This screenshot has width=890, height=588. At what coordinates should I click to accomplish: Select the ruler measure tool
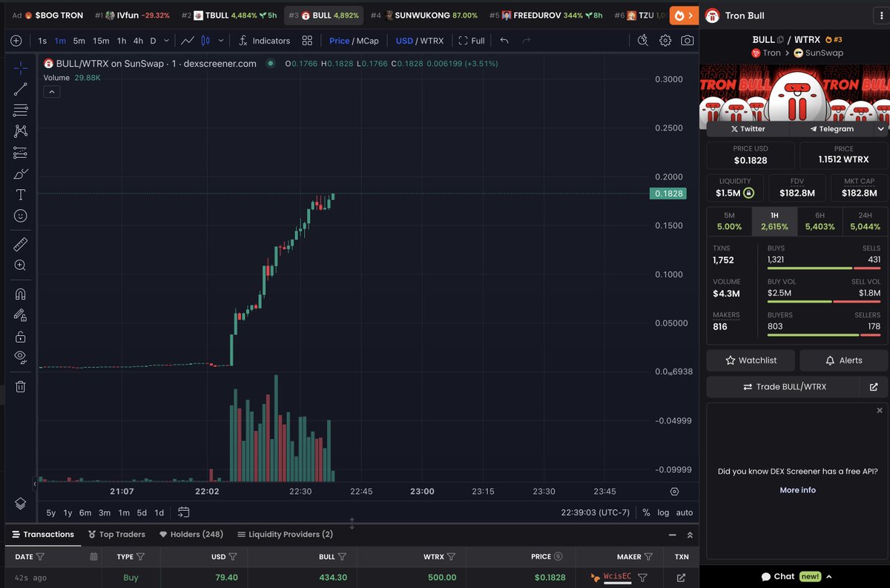coord(20,243)
